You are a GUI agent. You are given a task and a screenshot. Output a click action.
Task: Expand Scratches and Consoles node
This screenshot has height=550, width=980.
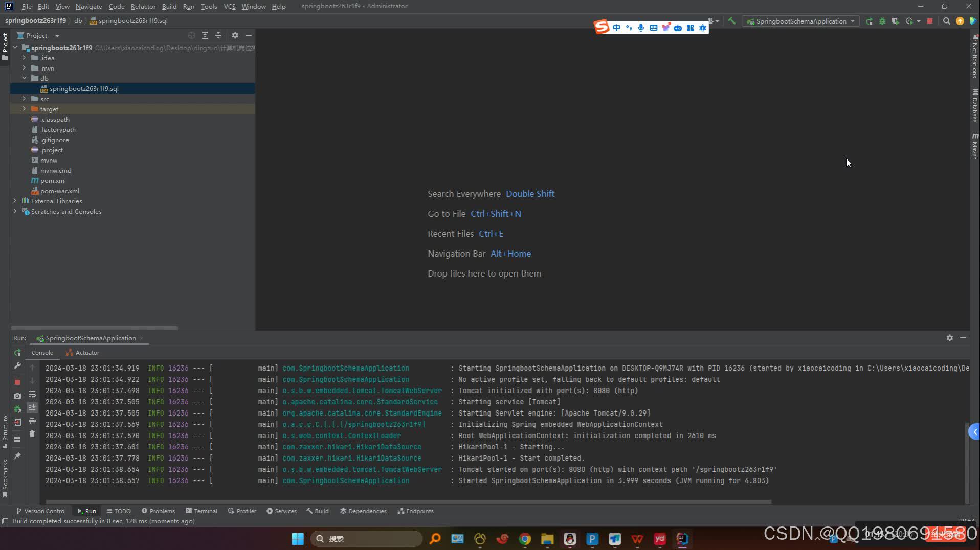click(x=15, y=211)
